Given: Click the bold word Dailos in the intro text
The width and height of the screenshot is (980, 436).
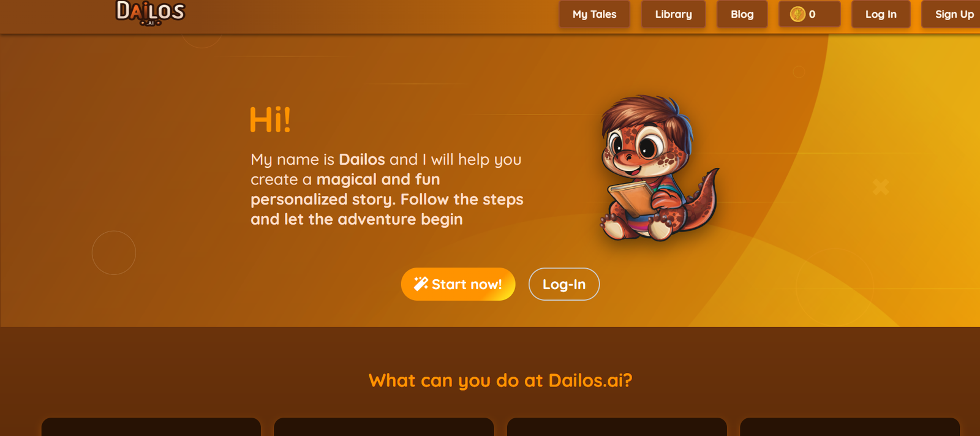Looking at the screenshot, I should (361, 159).
